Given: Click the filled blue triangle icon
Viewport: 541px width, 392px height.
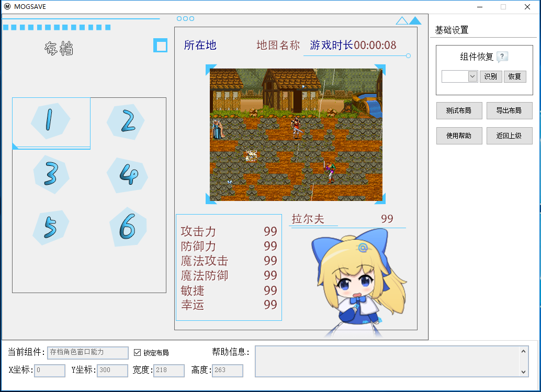Looking at the screenshot, I should pos(415,21).
